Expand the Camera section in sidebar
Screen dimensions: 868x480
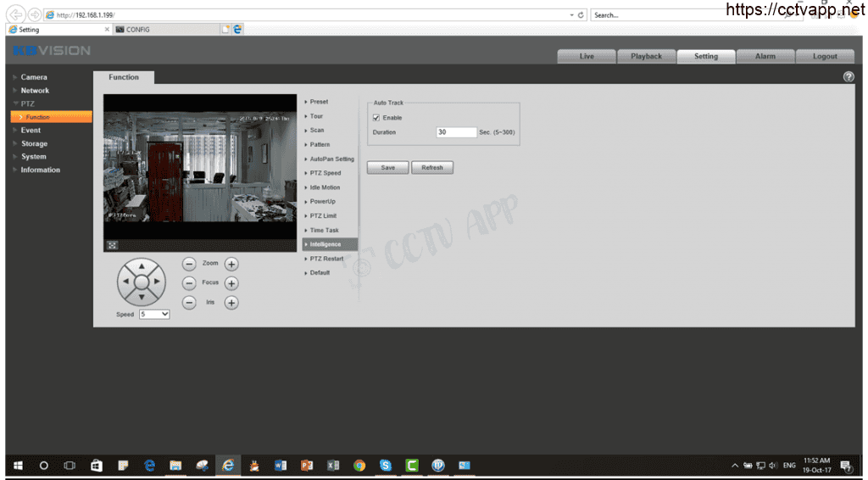(x=34, y=77)
